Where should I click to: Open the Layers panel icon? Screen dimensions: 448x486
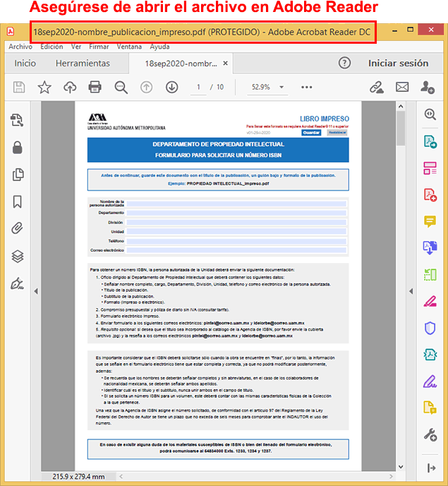pyautogui.click(x=18, y=256)
